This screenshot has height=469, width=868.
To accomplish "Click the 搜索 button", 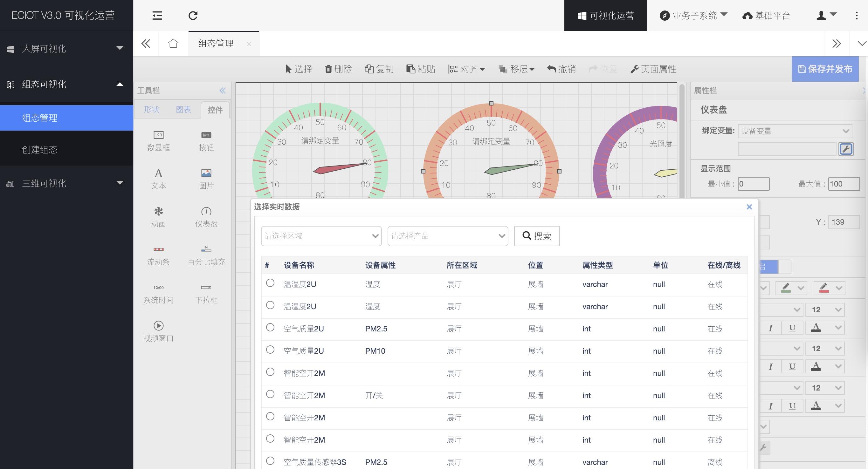I will 536,236.
